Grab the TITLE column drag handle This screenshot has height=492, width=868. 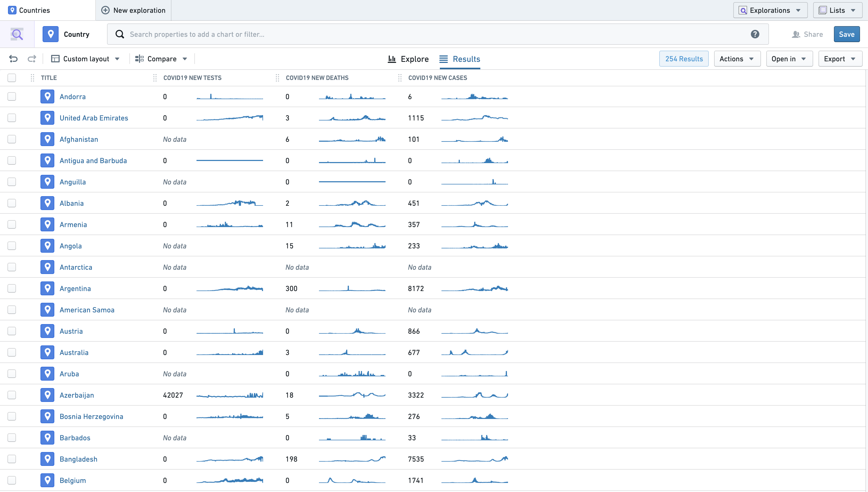[x=32, y=78]
